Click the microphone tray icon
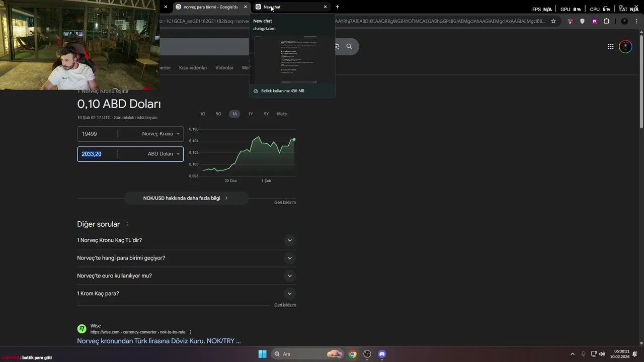The width and height of the screenshot is (644, 362). [583, 354]
